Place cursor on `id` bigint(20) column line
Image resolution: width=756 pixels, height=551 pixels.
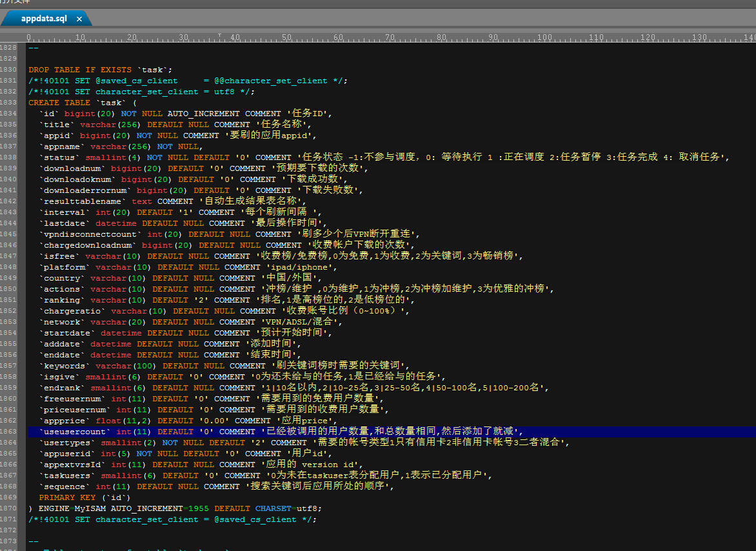pos(186,114)
